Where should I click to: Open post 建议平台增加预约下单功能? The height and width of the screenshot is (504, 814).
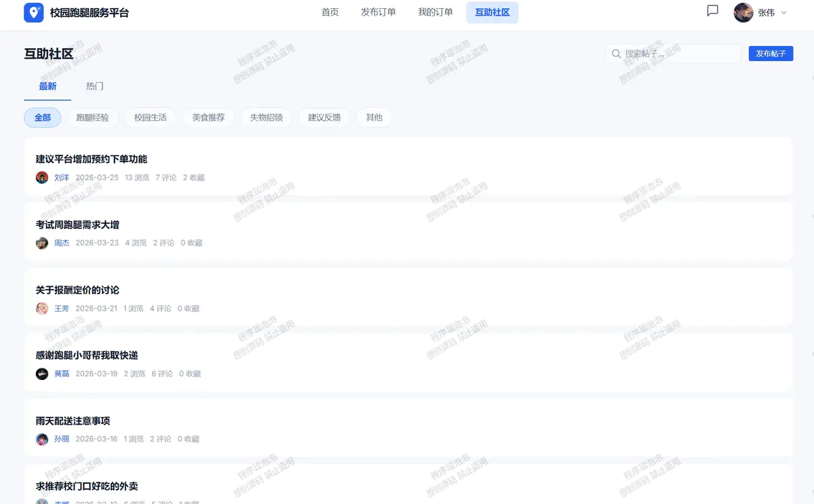click(92, 159)
